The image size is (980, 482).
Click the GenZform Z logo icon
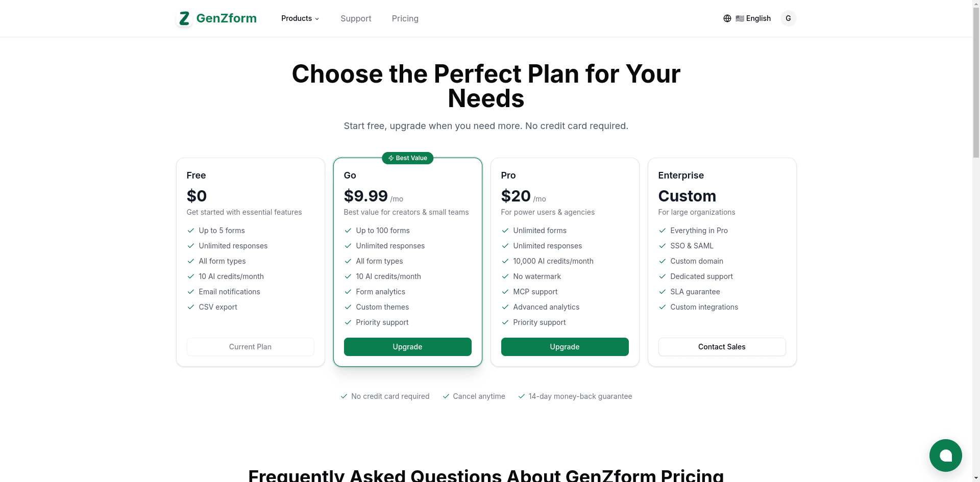(x=184, y=18)
